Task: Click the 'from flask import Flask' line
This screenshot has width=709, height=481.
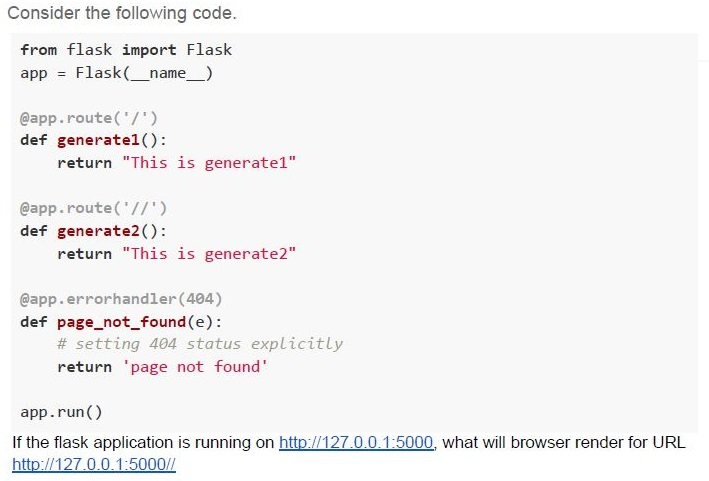Action: tap(126, 49)
